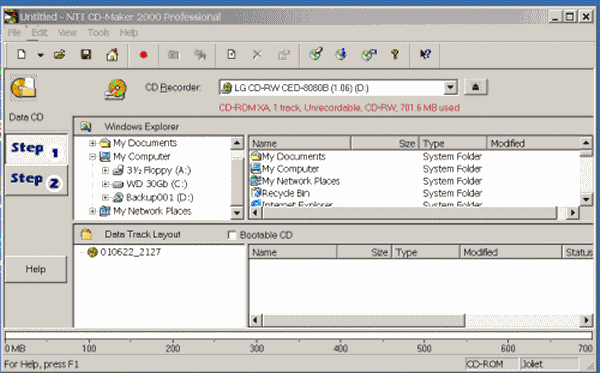Click the disc capacity usage bar

click(298, 336)
